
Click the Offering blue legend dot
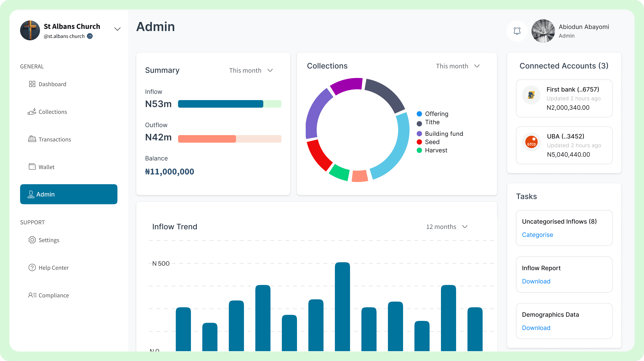419,114
